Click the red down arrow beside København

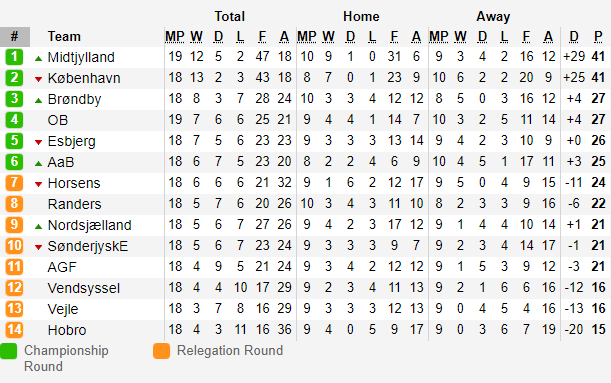(x=38, y=79)
